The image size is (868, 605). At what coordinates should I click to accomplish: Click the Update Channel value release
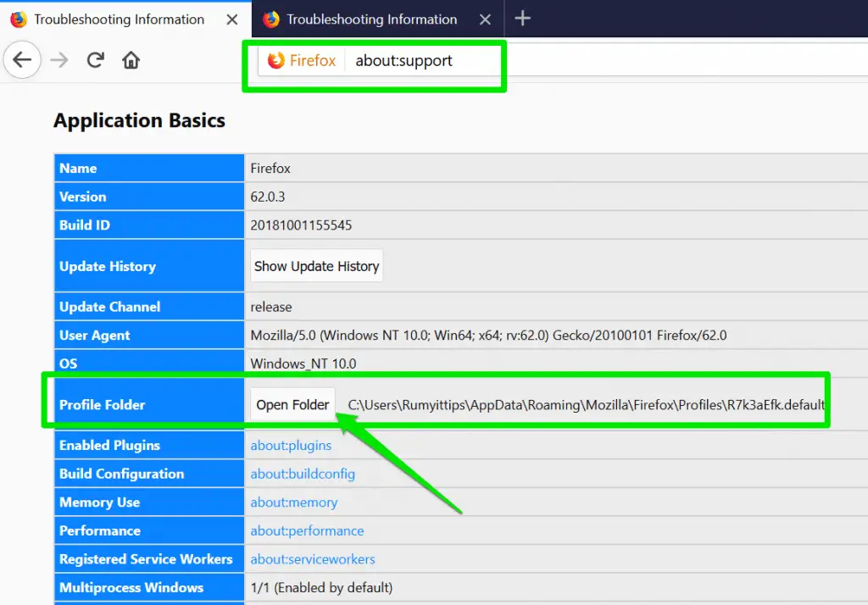pos(270,308)
